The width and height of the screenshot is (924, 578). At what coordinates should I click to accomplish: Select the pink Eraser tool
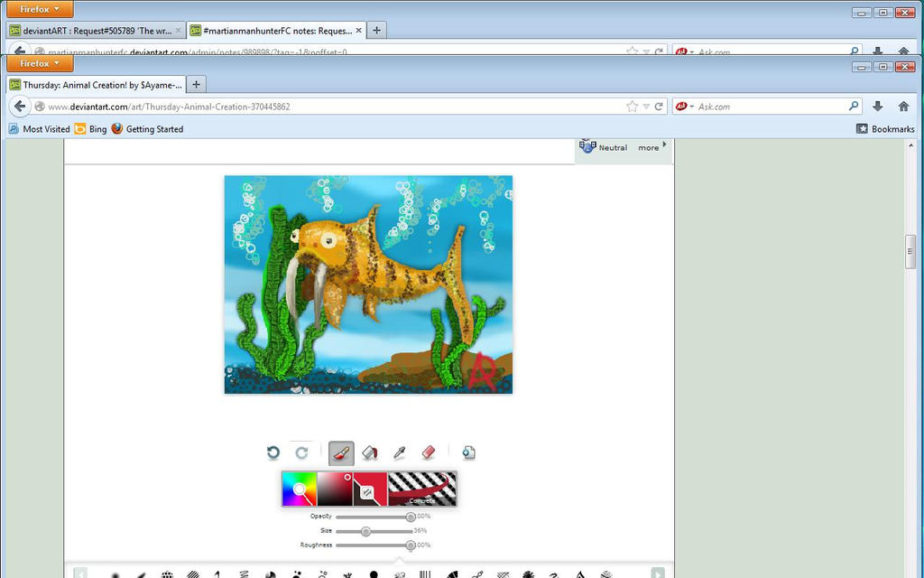coord(429,452)
